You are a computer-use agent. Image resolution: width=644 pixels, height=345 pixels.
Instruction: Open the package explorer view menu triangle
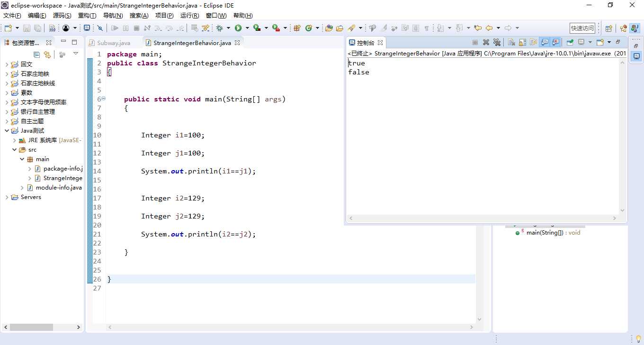(76, 54)
